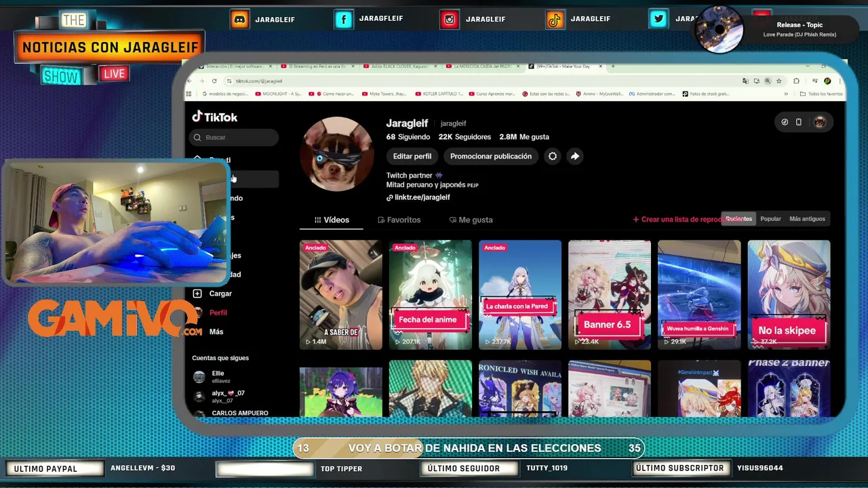This screenshot has height=488, width=868.
Task: Open the browser extensions puzzle icon
Action: point(797,81)
